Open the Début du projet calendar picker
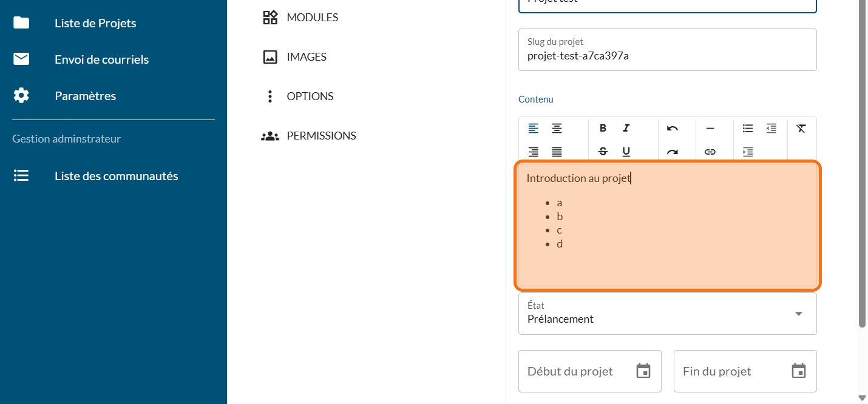Screen dimensions: 868x404 643,371
